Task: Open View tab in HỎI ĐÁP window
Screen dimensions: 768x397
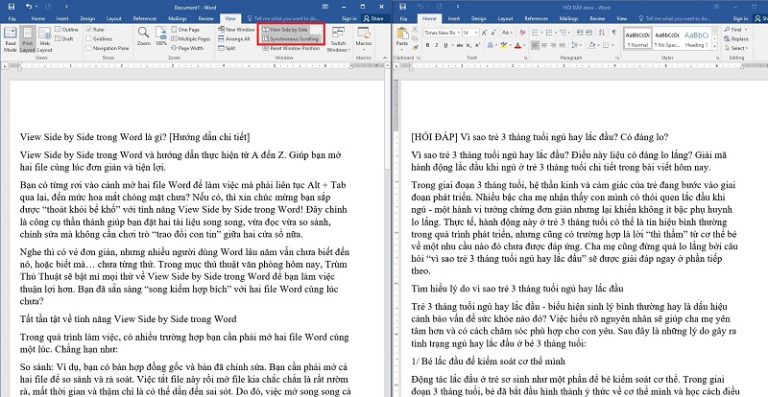Action: [621, 19]
